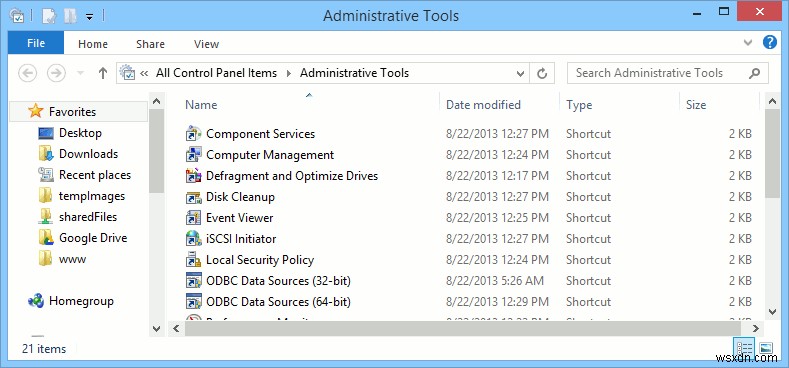This screenshot has height=368, width=789.
Task: Click the double chevron at address bar start
Action: 144,73
